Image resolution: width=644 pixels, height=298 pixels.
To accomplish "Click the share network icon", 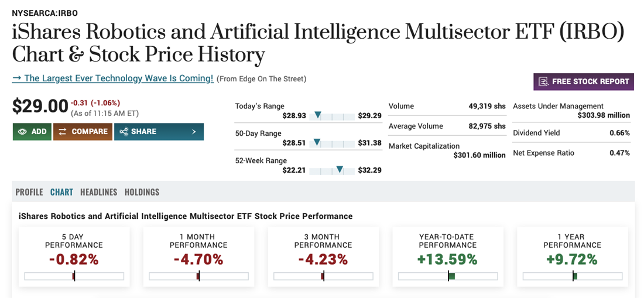I will point(124,132).
